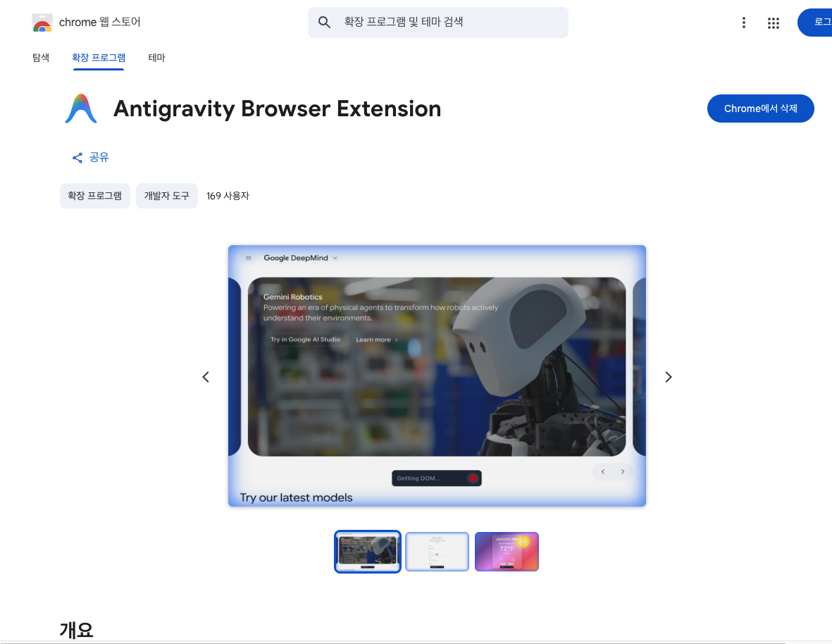
Task: Click the 개발자 도구 category chip
Action: 166,196
